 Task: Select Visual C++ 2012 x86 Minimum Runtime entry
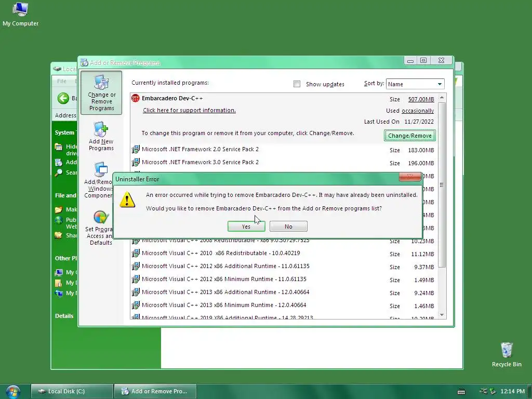(x=284, y=279)
